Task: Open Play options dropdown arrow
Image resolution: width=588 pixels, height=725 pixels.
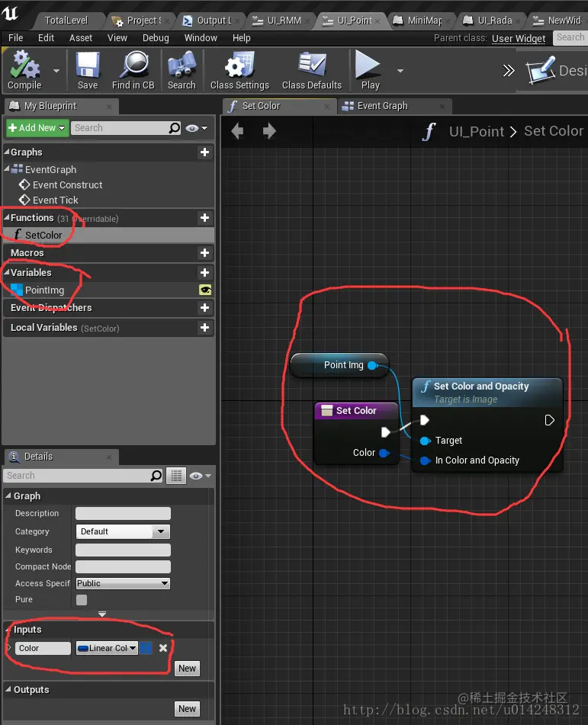Action: [x=400, y=71]
